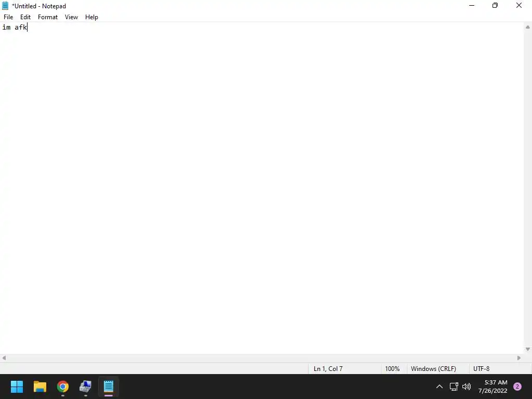Open the Windows Start menu
This screenshot has width=532, height=399.
pos(17,387)
